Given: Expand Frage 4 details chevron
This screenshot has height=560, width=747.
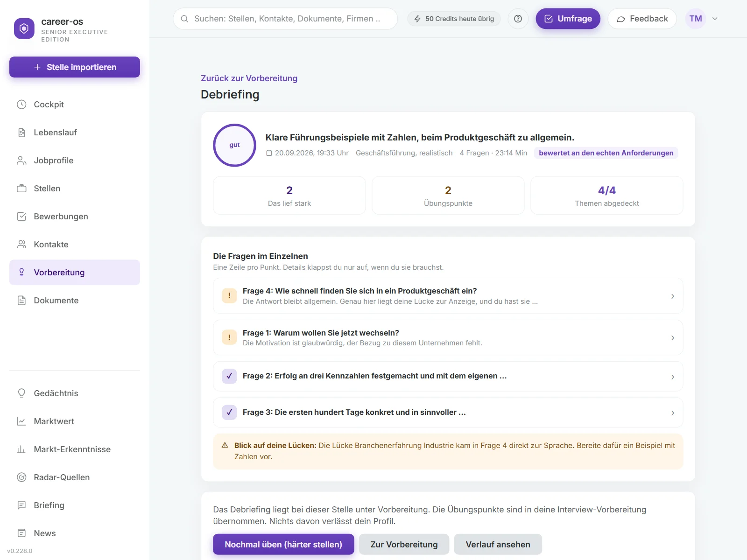Looking at the screenshot, I should (673, 296).
